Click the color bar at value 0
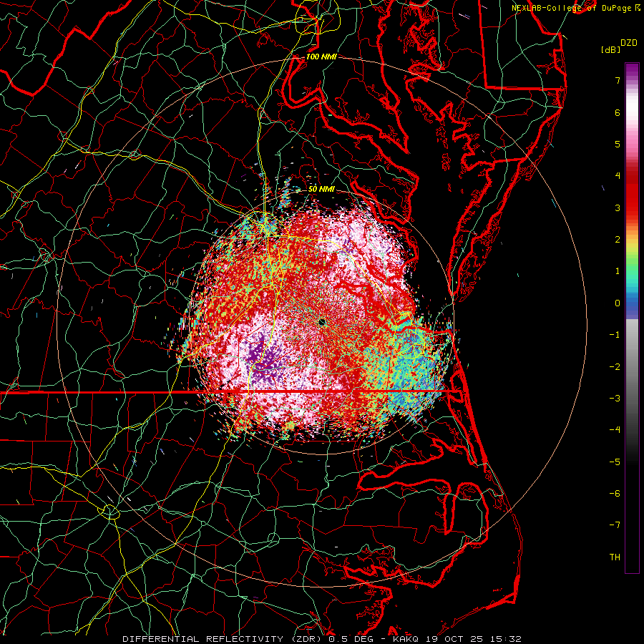The image size is (644, 644). click(632, 303)
